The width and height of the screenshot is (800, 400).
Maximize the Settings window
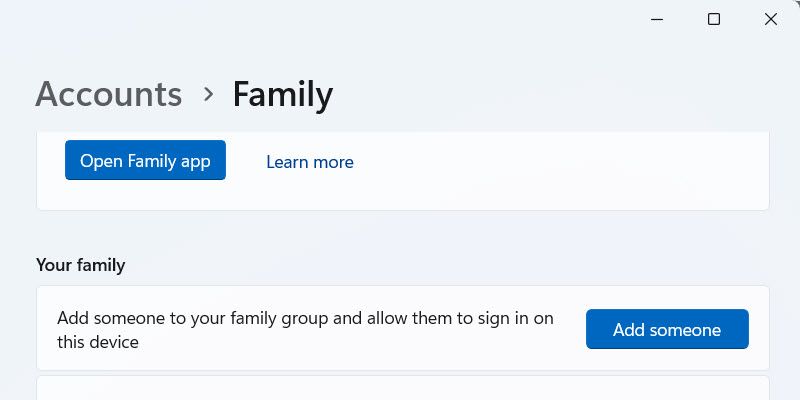714,19
